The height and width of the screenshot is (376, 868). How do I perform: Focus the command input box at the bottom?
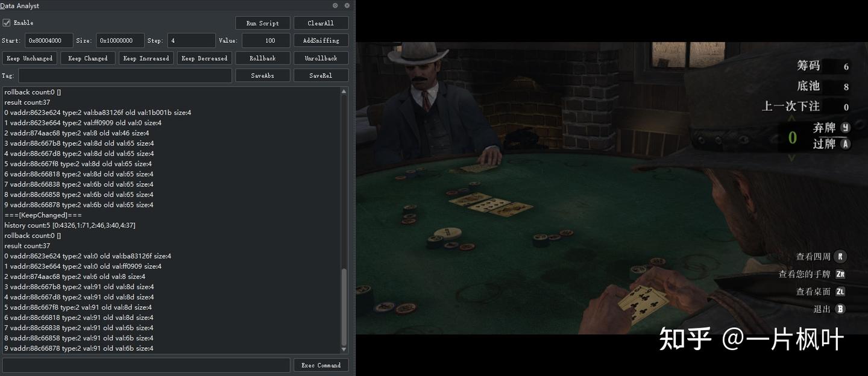tap(146, 365)
